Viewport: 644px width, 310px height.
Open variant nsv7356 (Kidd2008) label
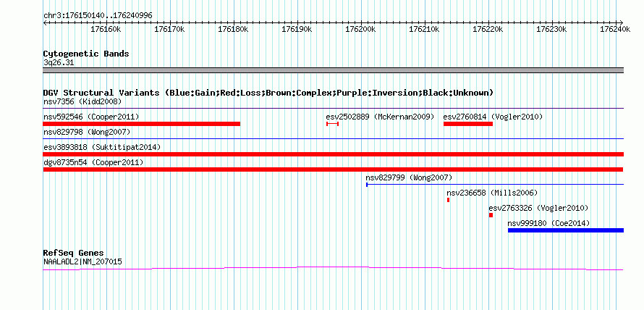(x=82, y=101)
